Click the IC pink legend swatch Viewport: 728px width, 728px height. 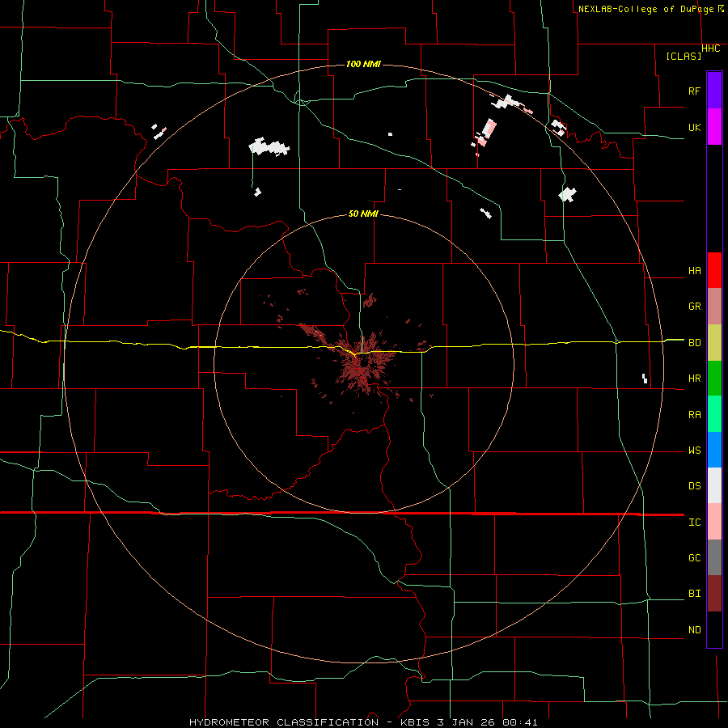[x=714, y=522]
